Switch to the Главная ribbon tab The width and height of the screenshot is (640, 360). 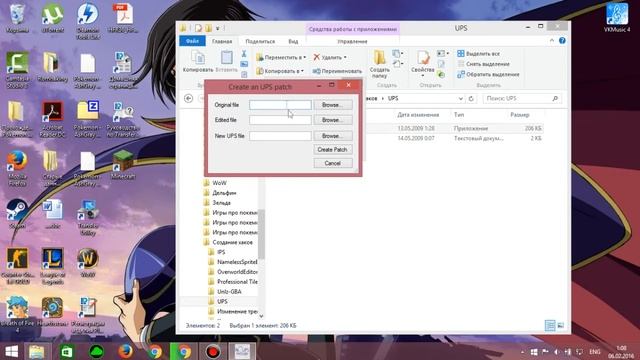[222, 41]
